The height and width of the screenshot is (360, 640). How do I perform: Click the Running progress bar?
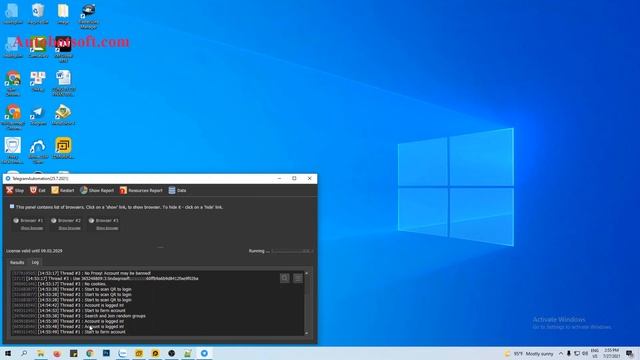292,251
